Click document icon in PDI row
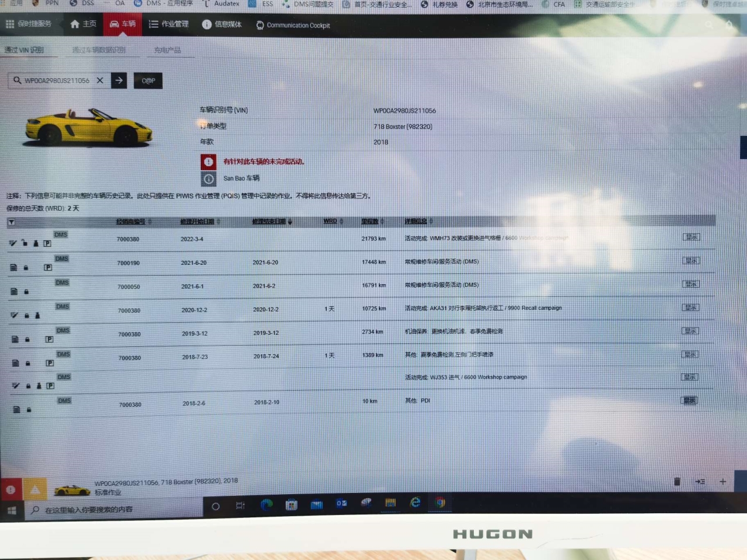 coord(16,409)
